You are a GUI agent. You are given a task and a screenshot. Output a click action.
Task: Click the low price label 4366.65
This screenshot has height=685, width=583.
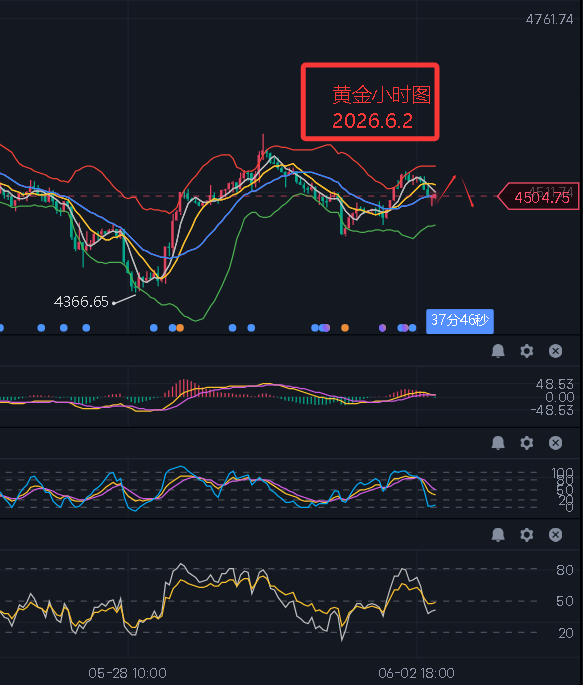point(81,301)
